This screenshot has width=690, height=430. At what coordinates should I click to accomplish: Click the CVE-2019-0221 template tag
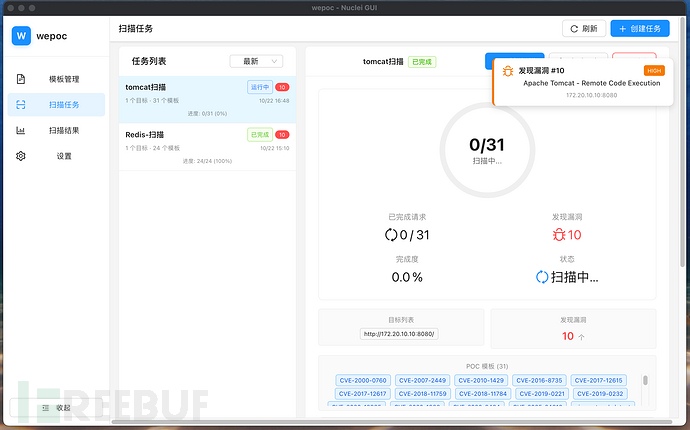click(x=542, y=393)
